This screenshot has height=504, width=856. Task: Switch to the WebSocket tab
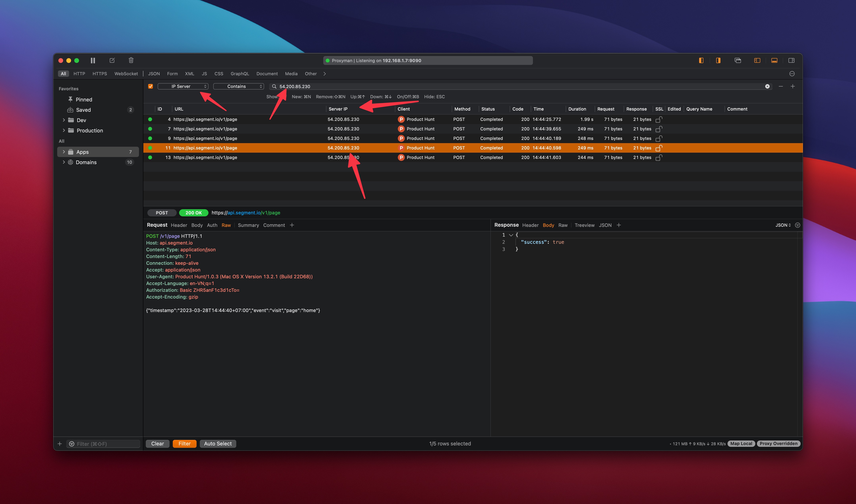coord(126,74)
